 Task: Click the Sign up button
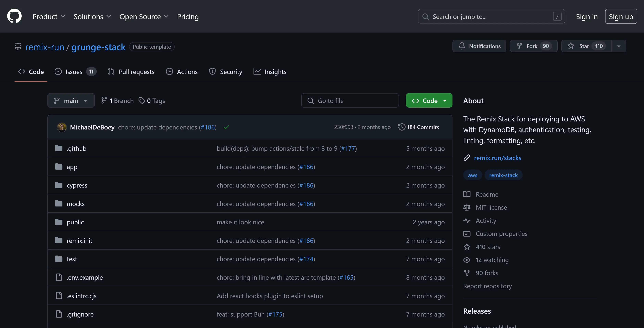click(621, 16)
